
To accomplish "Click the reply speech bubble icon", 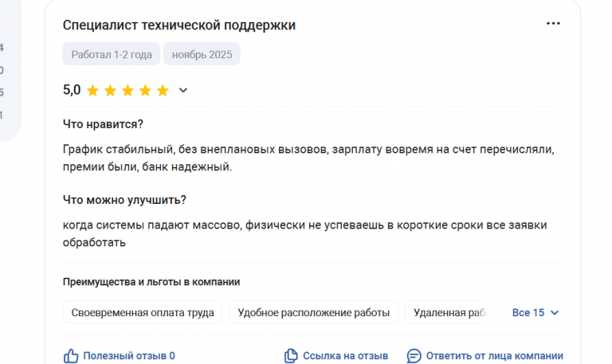I will (414, 355).
